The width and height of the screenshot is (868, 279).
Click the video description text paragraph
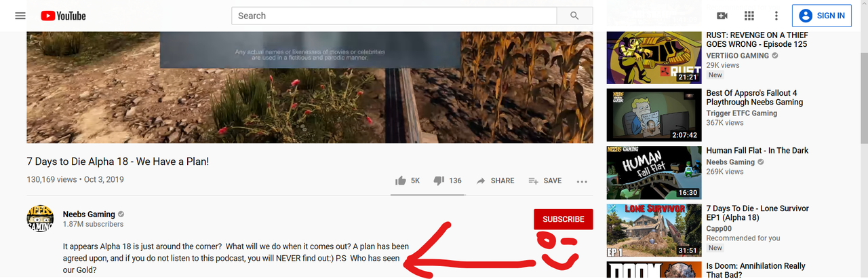tap(235, 258)
